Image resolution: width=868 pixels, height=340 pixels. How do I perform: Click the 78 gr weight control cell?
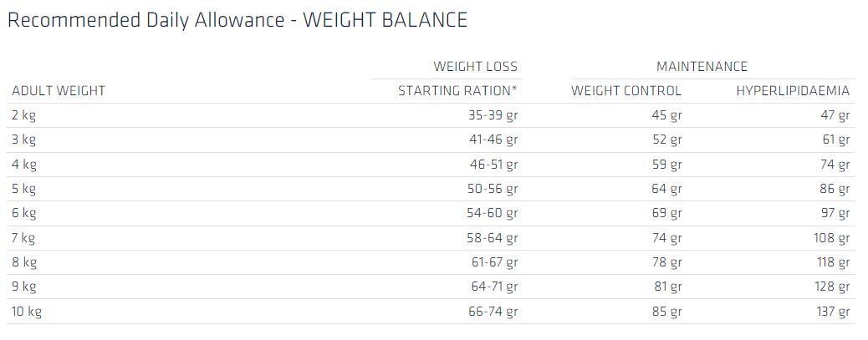point(666,262)
